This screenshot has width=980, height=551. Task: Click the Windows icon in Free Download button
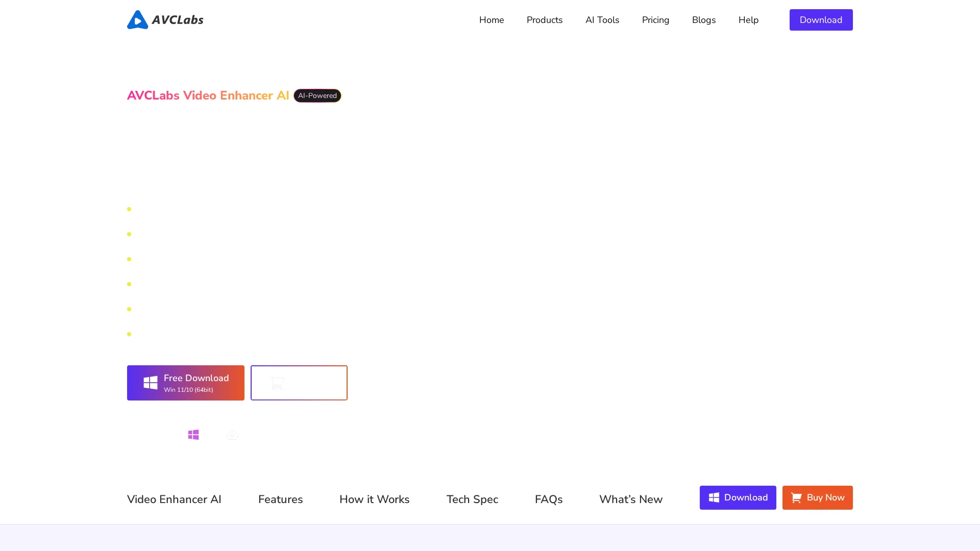click(x=150, y=383)
